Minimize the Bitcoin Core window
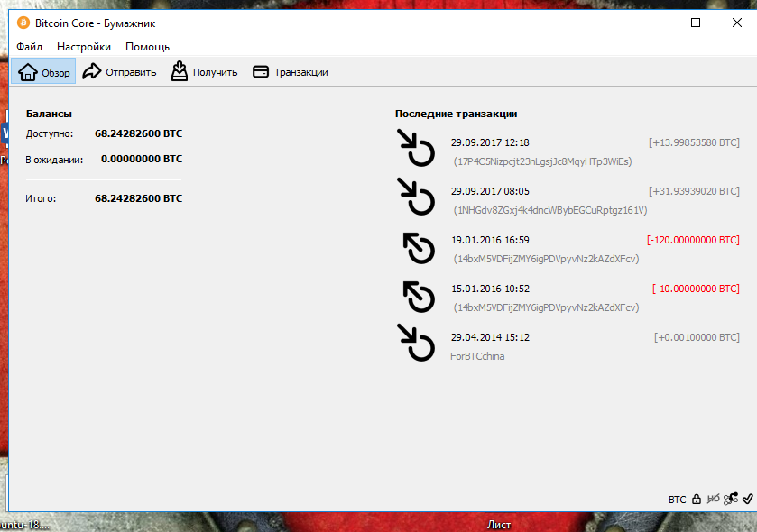 pyautogui.click(x=655, y=23)
